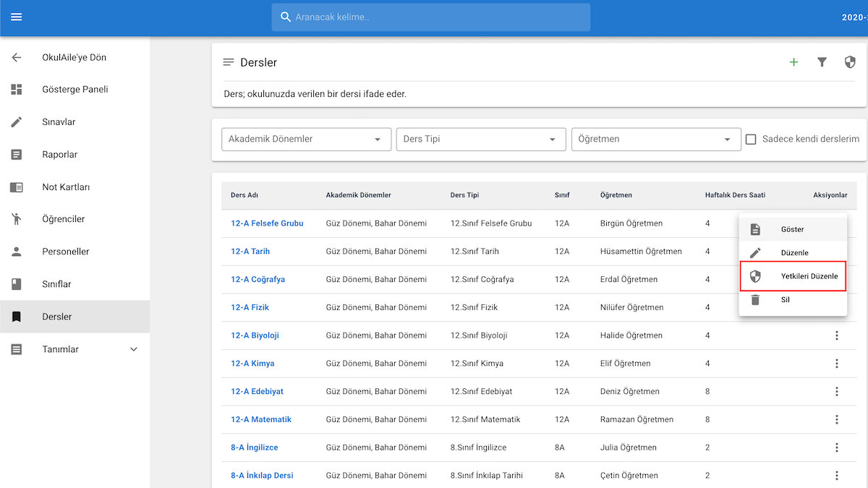Open three-dot menu for 12-A Matematik row
This screenshot has height=488, width=868.
(837, 419)
